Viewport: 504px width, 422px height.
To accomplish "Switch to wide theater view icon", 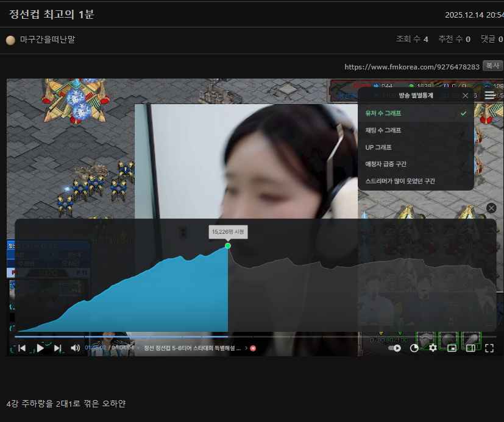I will coord(470,348).
